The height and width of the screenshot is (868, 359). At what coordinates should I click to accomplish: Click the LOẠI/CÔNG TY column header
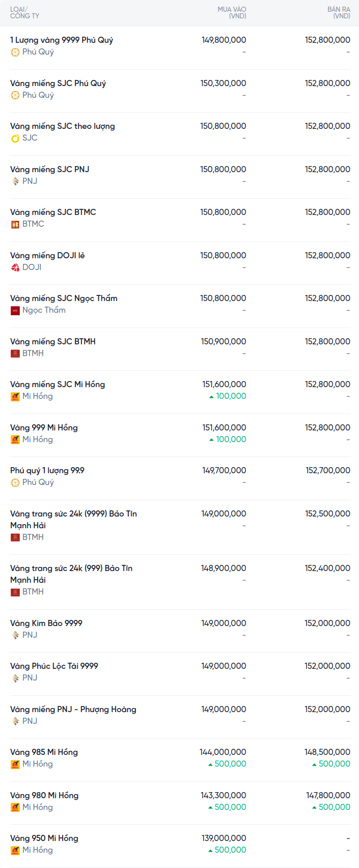[24, 13]
